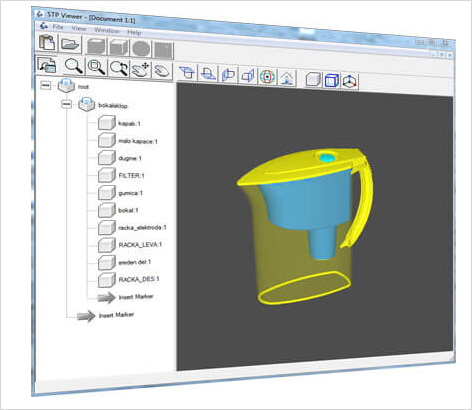Click the greyed-out sphere toolbar icon
The image size is (472, 410).
click(x=141, y=49)
